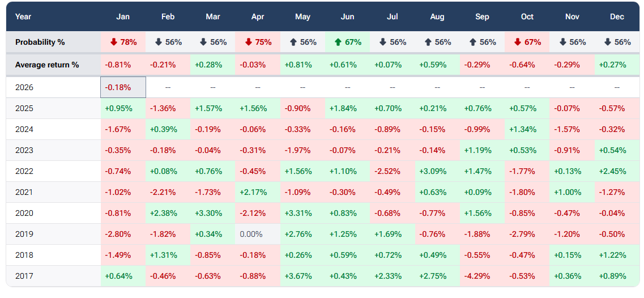Click the Year column header

23,16
